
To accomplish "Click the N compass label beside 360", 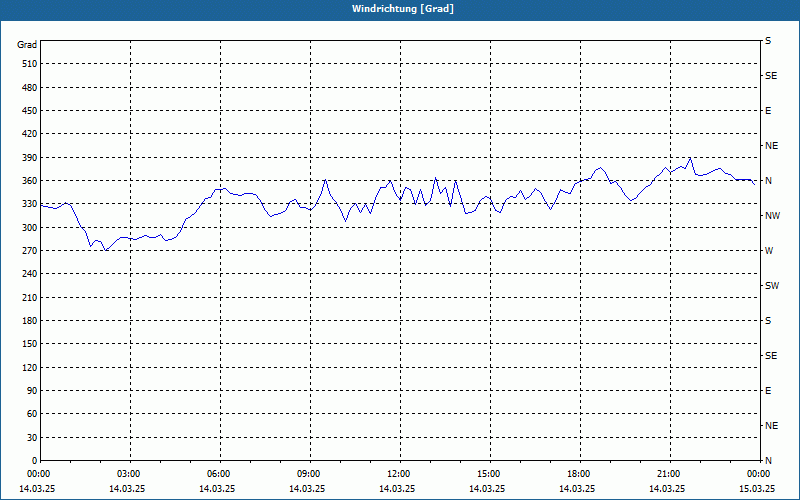I will click(768, 181).
